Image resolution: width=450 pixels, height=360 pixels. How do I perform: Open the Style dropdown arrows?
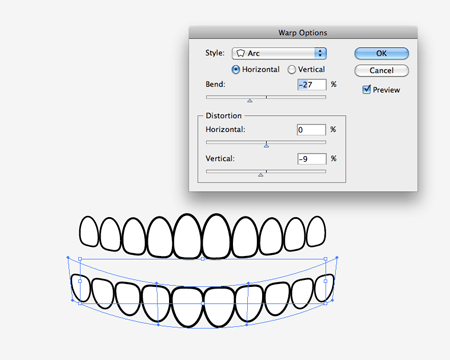click(320, 53)
